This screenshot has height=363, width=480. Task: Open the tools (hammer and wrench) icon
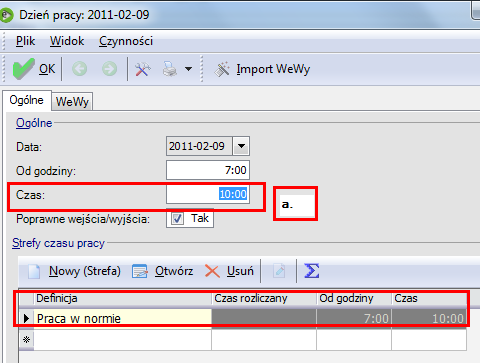tap(143, 69)
